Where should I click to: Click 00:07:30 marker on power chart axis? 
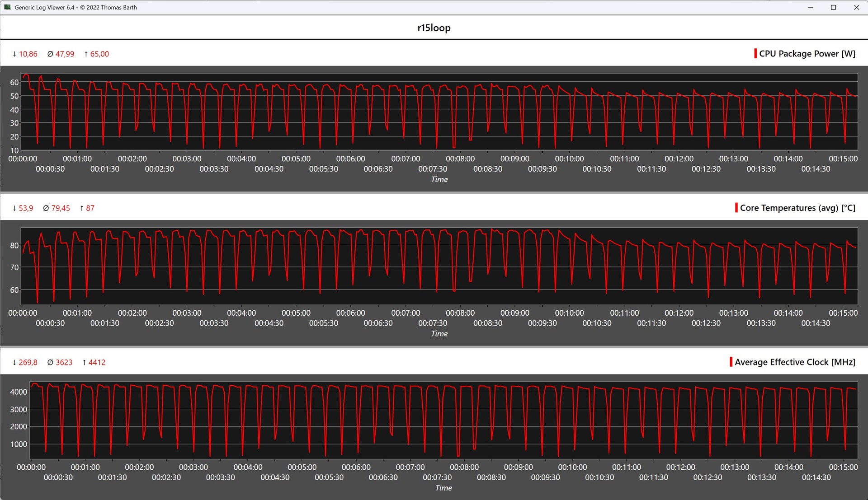coord(433,169)
